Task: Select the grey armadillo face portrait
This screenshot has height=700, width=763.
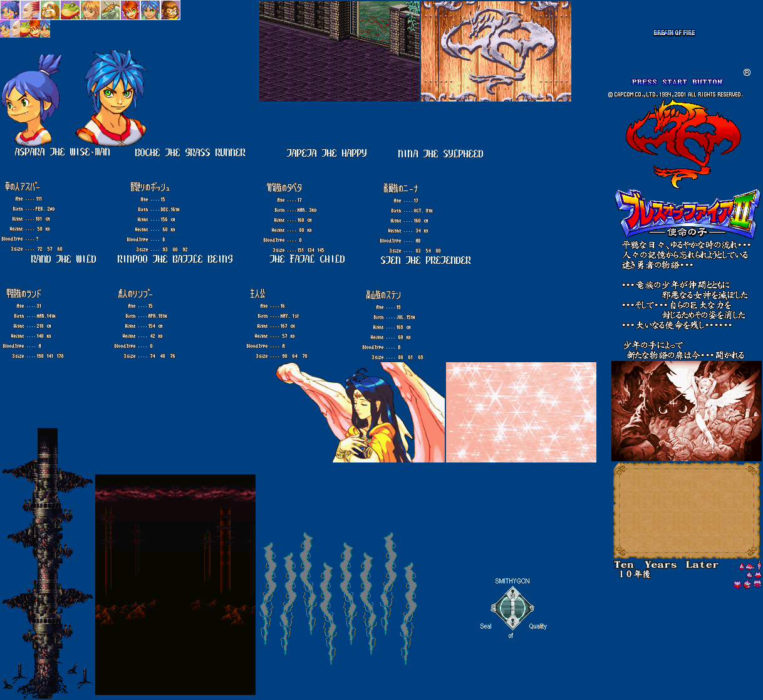Action: click(110, 10)
